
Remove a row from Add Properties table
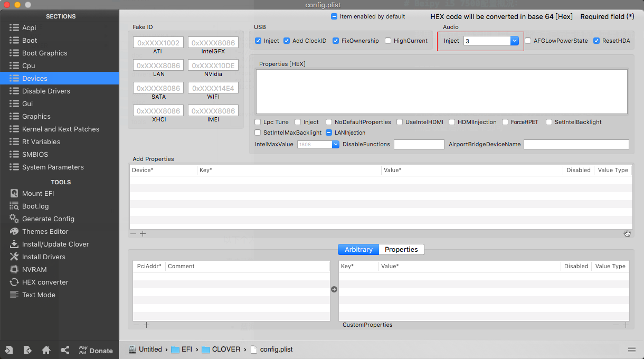point(134,233)
